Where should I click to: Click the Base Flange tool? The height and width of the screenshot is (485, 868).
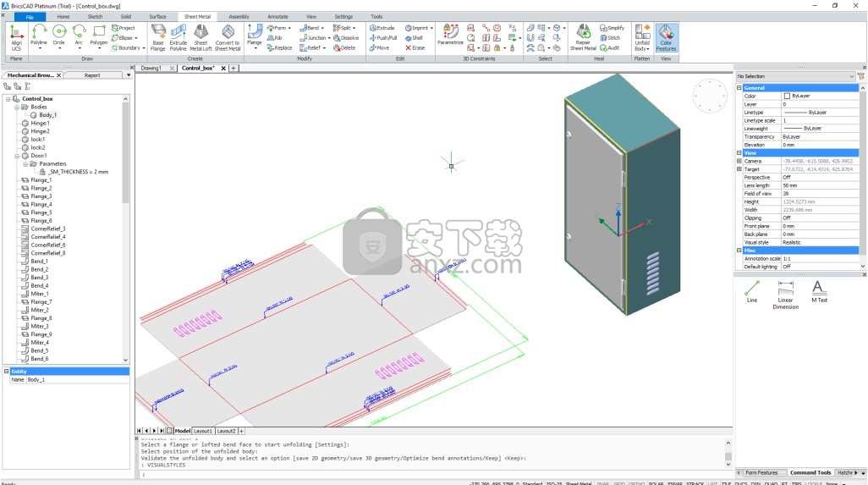pyautogui.click(x=158, y=37)
